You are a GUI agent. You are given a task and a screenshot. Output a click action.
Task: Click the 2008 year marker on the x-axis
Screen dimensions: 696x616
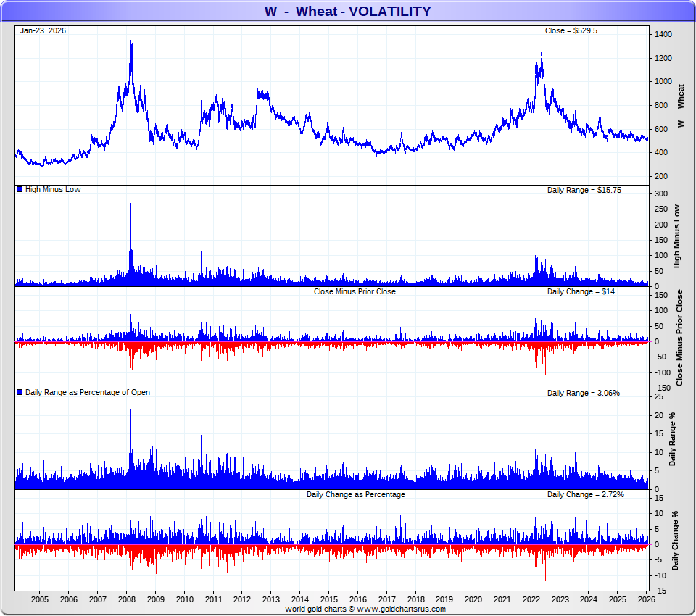click(126, 599)
